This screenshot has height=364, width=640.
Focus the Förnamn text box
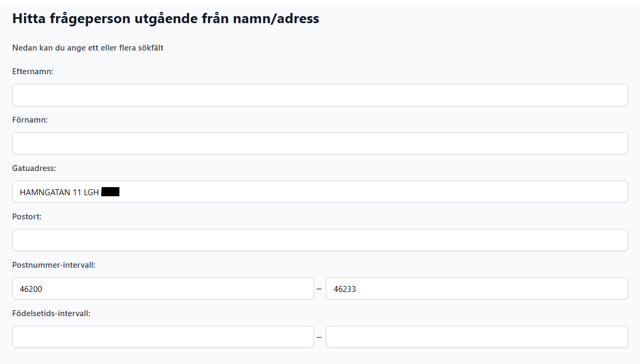320,144
